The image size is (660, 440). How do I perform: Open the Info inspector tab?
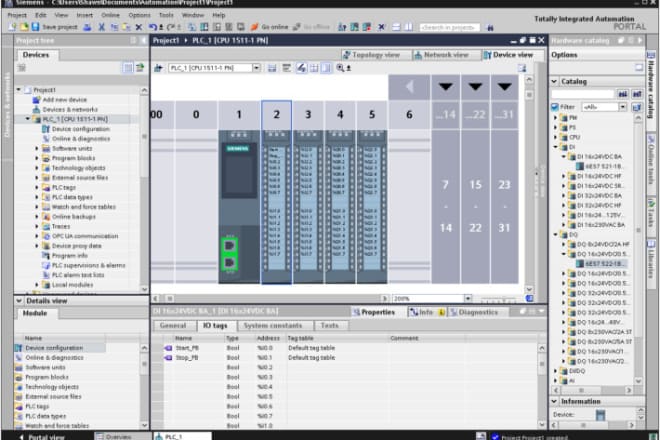point(426,312)
